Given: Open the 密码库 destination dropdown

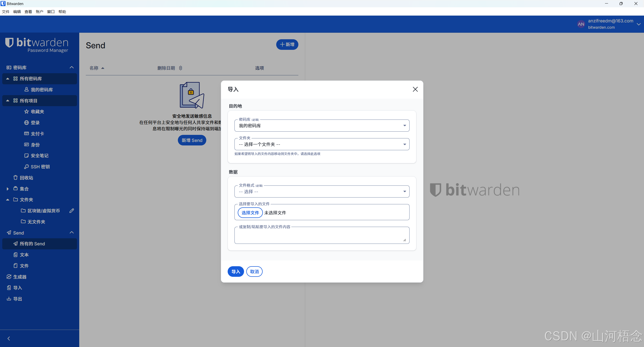Looking at the screenshot, I should [322, 126].
